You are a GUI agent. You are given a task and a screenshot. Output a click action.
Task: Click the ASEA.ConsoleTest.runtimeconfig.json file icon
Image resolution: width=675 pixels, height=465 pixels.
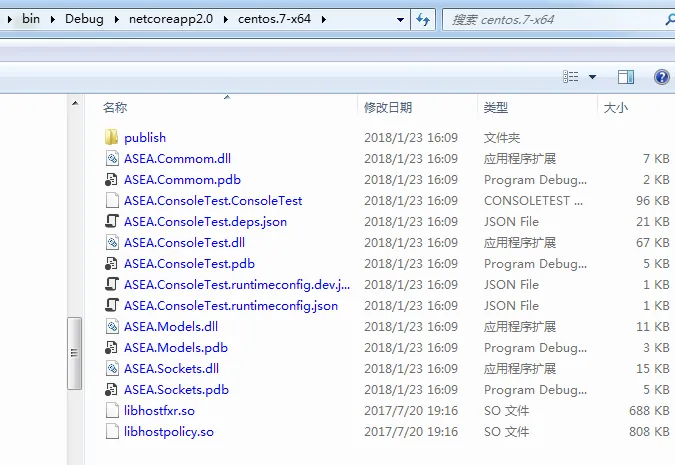112,306
